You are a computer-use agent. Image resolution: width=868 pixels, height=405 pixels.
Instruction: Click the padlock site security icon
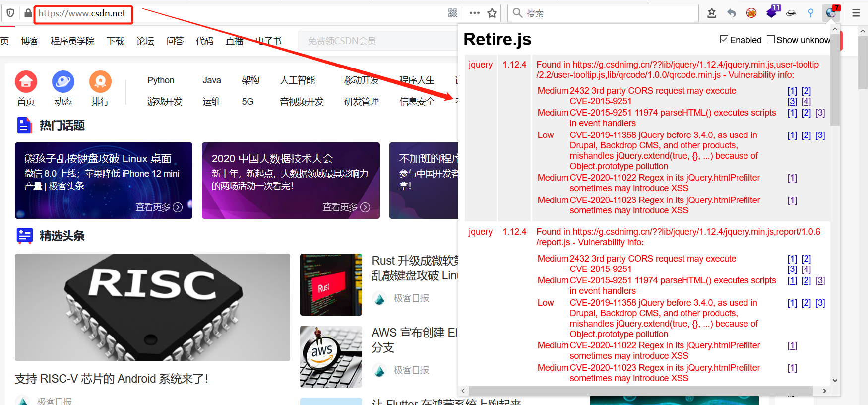click(x=28, y=13)
